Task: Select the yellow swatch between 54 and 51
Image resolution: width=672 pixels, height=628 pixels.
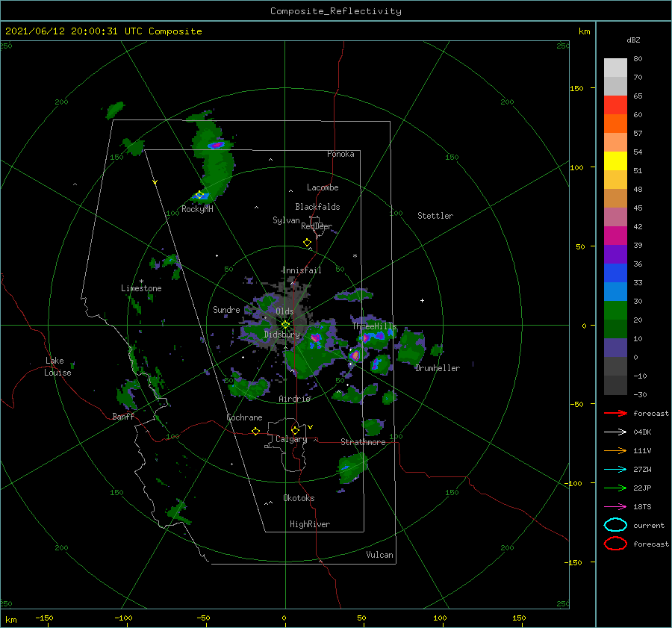Action: coord(615,161)
